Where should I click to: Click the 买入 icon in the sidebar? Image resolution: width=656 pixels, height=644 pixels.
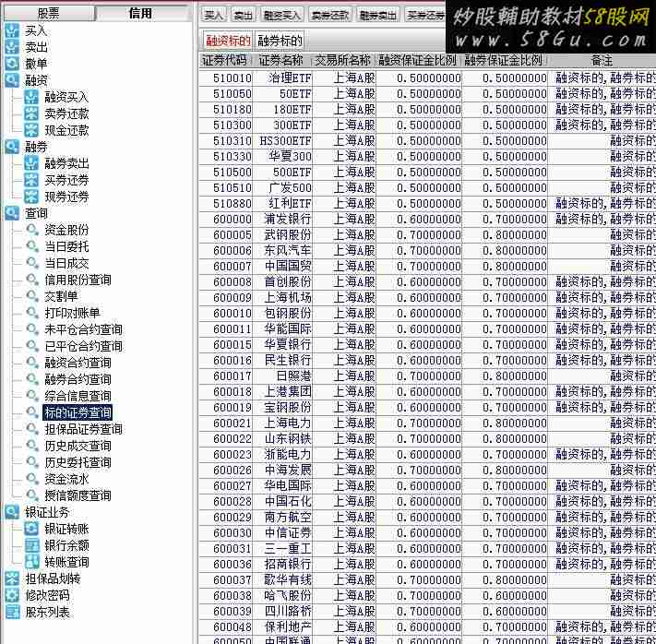[12, 30]
